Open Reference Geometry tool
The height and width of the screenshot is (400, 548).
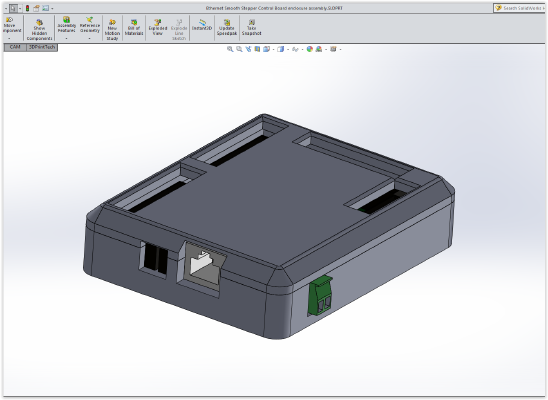click(90, 25)
